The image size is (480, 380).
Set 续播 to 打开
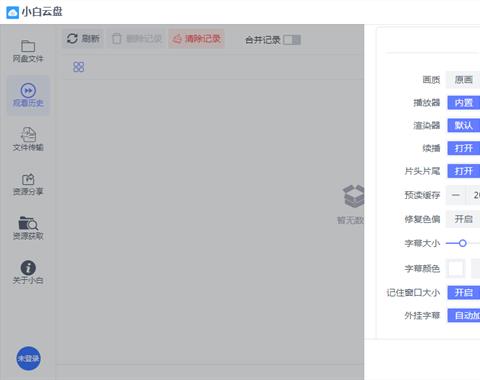464,148
